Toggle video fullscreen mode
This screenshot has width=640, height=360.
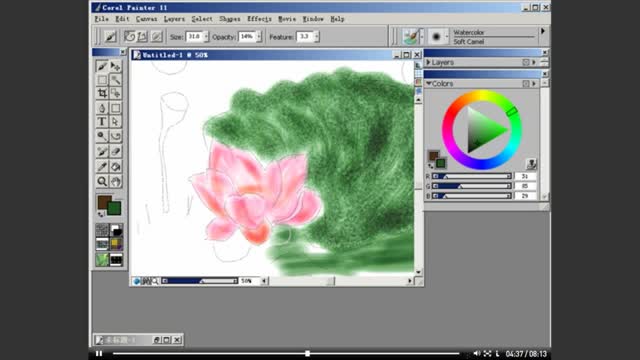(x=487, y=353)
